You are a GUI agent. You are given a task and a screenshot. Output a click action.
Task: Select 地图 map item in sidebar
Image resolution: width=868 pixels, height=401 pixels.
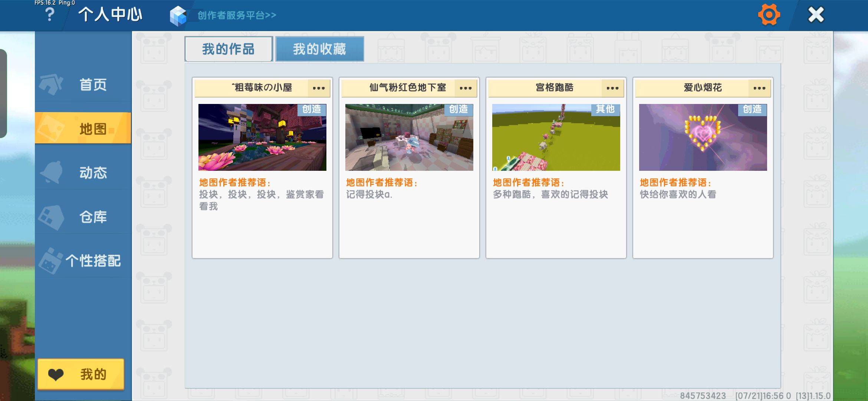pos(83,128)
